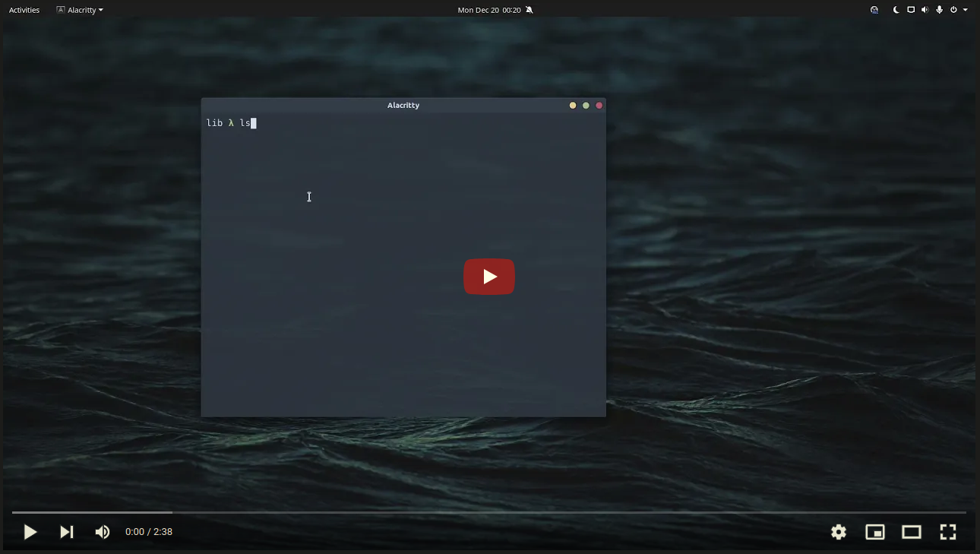
Task: Enter fullscreen video mode
Action: (x=948, y=532)
